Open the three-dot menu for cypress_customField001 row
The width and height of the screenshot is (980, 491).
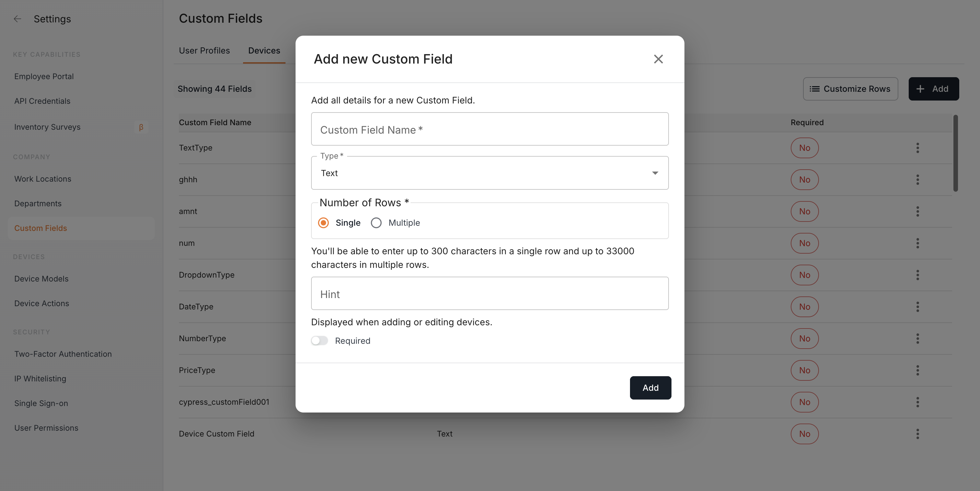pyautogui.click(x=917, y=402)
